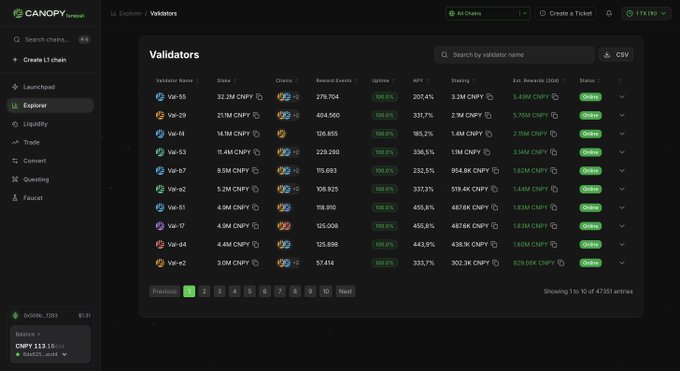
Task: Open the 1 TX transactions dropdown
Action: [x=646, y=13]
